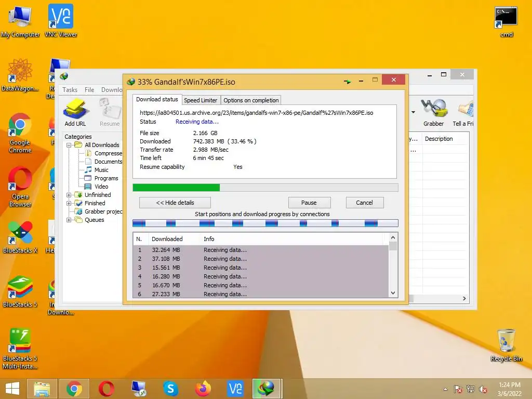Select the Grabber projects tree item
Screen dimensions: 532x399
(x=99, y=211)
